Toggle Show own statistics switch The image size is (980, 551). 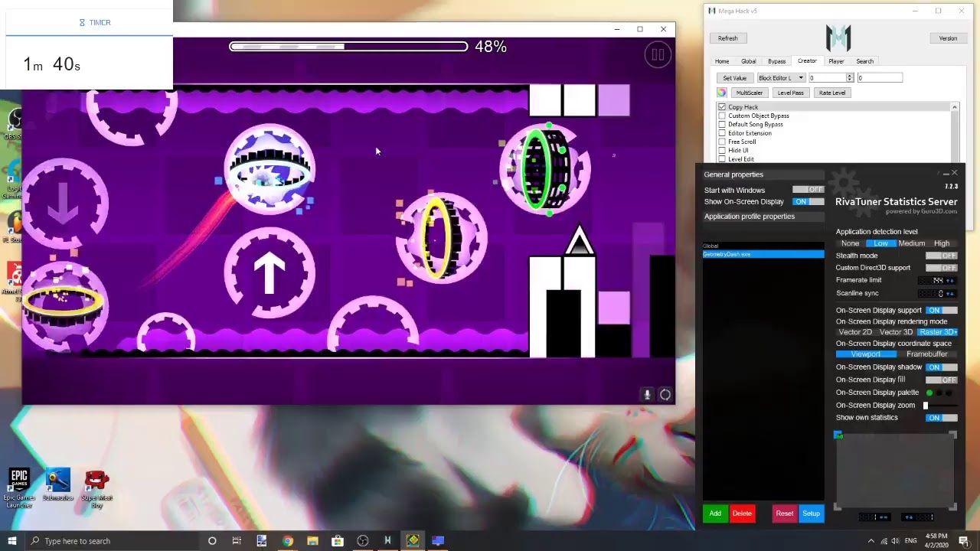point(942,418)
